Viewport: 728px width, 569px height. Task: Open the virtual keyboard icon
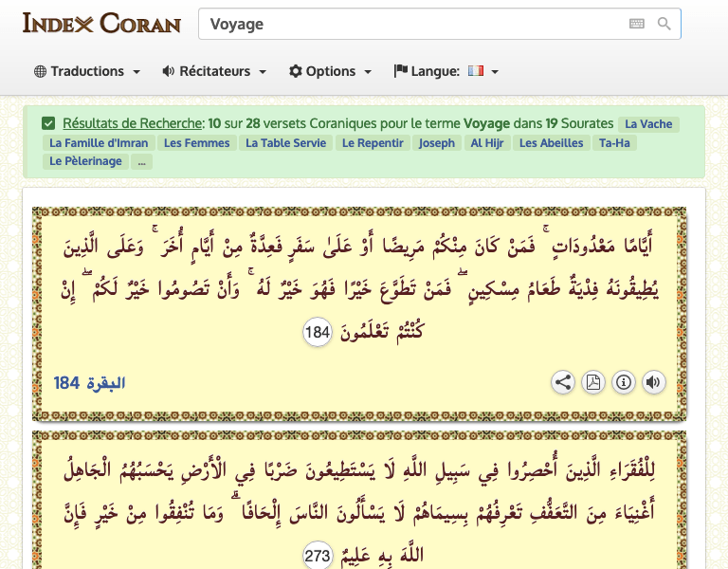pos(636,24)
